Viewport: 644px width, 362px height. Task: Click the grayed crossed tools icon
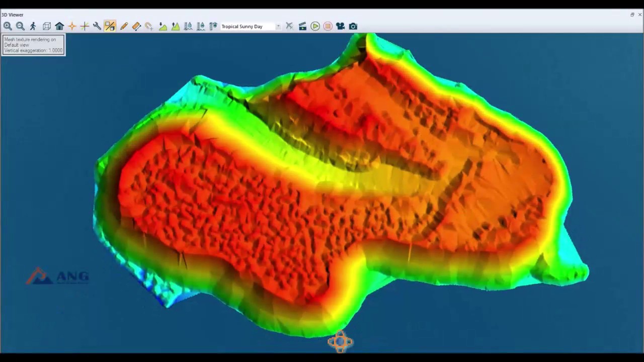(x=289, y=26)
